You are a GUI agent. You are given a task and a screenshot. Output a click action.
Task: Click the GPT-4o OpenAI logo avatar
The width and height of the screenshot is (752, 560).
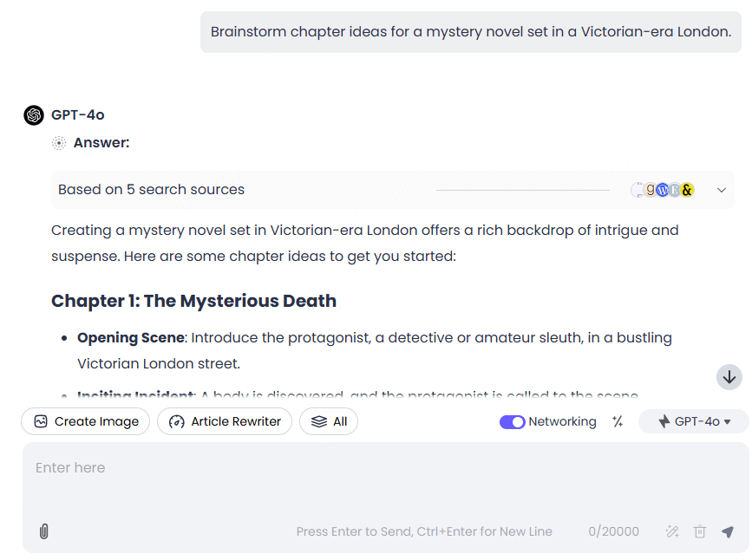coord(34,115)
